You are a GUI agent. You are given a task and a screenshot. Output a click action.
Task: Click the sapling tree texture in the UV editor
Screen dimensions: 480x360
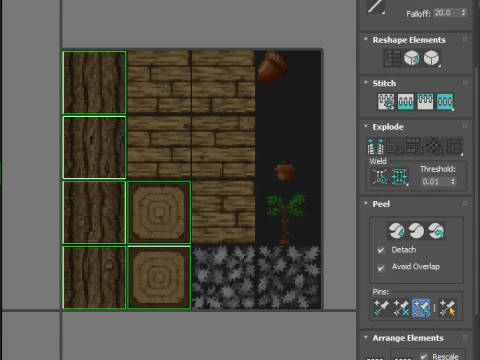click(x=285, y=218)
